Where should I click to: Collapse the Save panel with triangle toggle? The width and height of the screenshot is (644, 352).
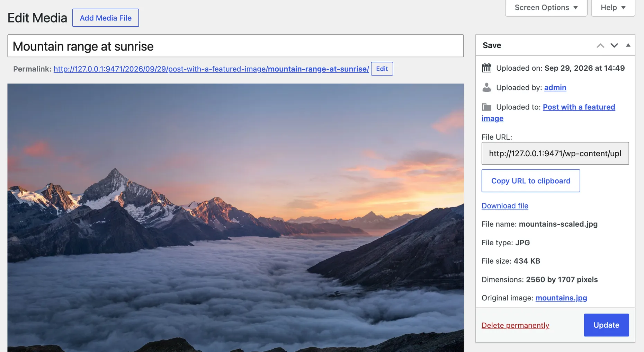[628, 45]
